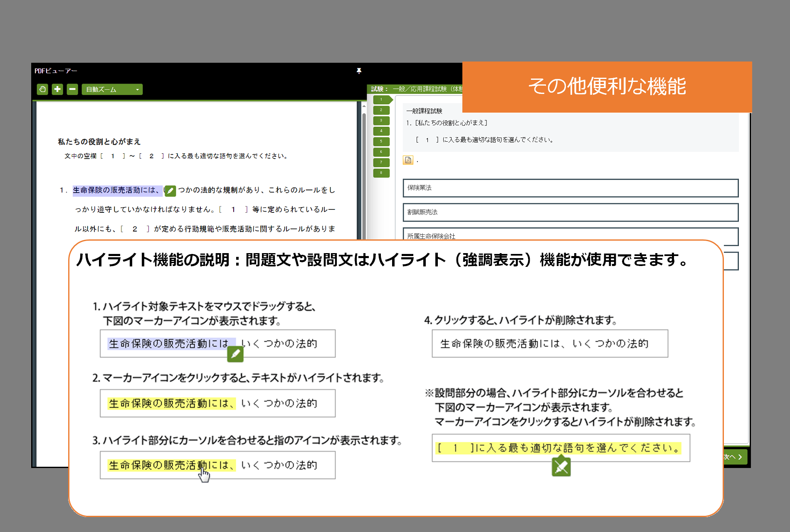The image size is (790, 532).
Task: Zoom in with the plus button
Action: (57, 89)
